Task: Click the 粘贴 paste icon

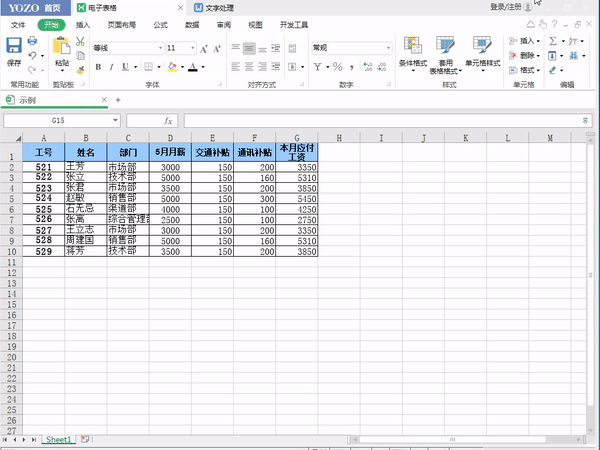Action: pyautogui.click(x=62, y=46)
